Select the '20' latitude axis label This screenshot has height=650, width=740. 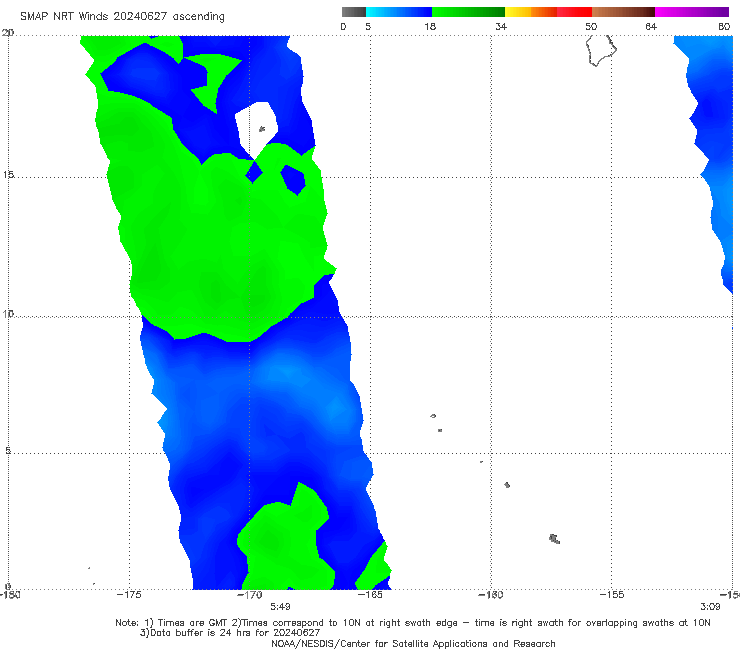coord(8,33)
